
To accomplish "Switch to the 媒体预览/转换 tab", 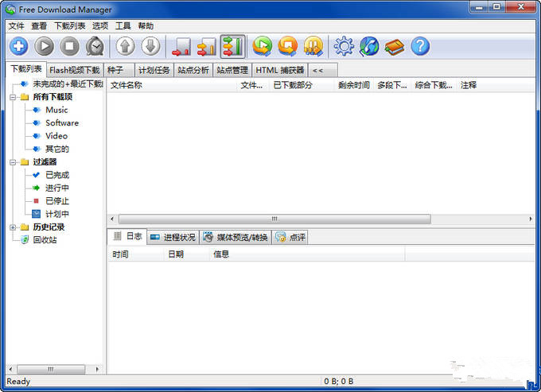I will tap(235, 238).
